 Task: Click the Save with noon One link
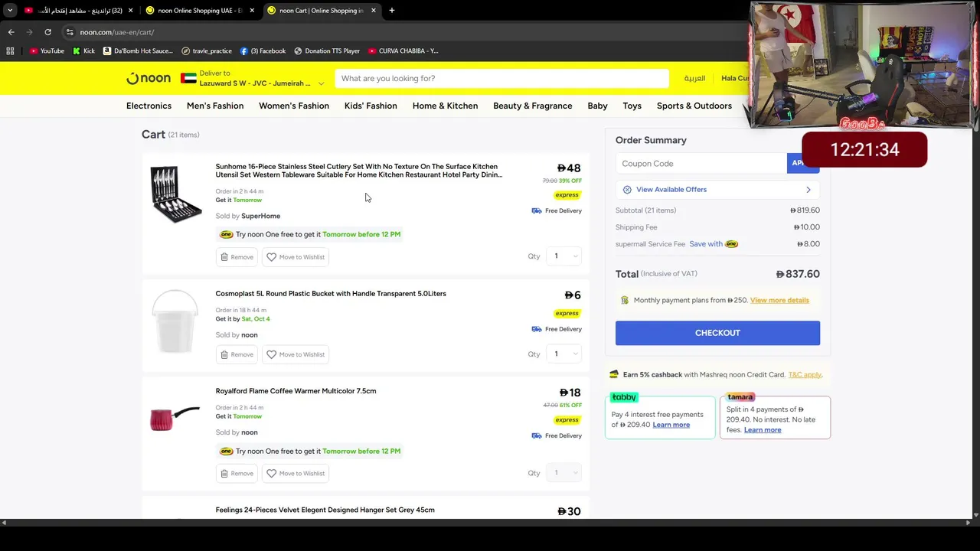714,244
